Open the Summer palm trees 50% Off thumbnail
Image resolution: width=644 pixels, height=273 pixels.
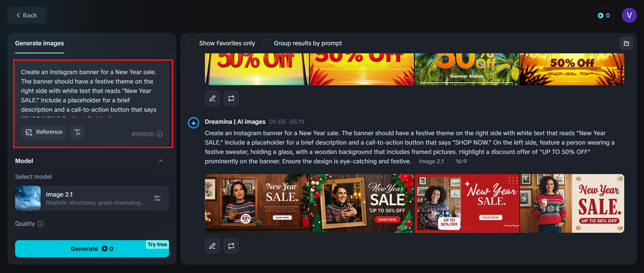tap(467, 69)
